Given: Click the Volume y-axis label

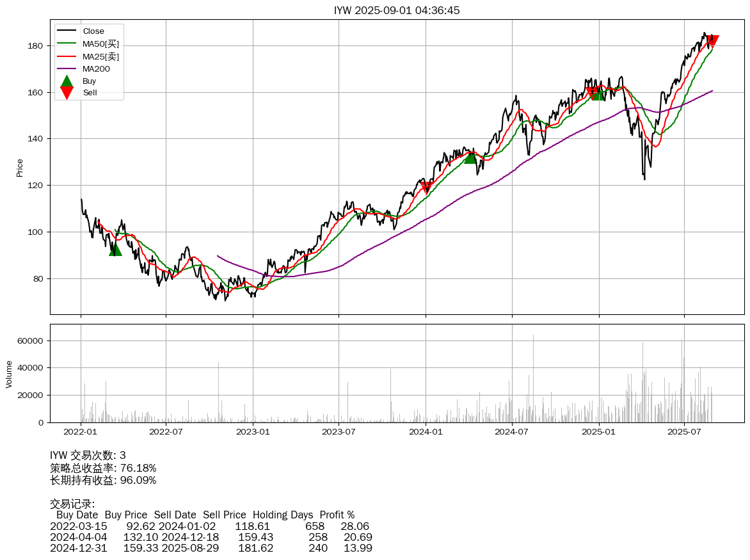Looking at the screenshot, I should pos(9,374).
